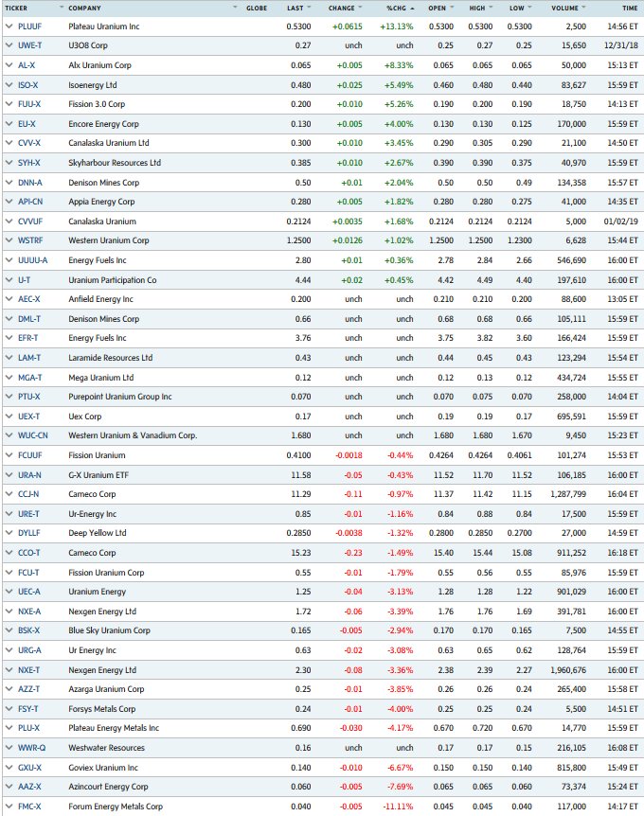Open the MGA-T ticker link
644x816 pixels.
pos(29,378)
